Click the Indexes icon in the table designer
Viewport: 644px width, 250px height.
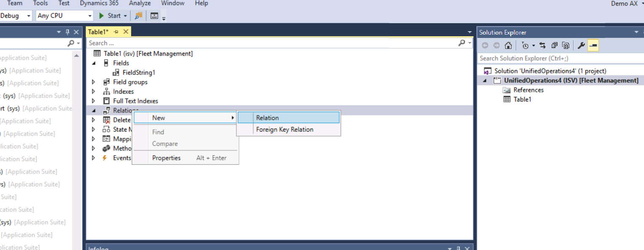coord(106,91)
